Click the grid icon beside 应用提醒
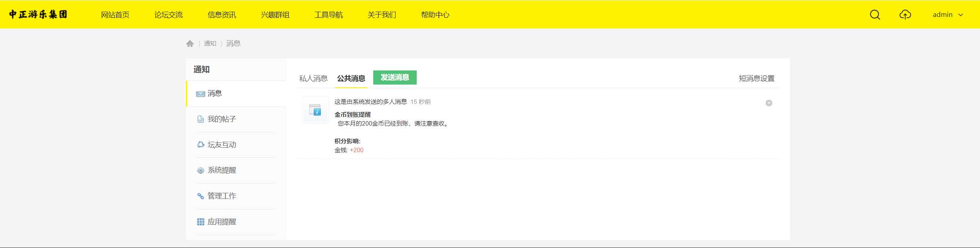 [201, 222]
